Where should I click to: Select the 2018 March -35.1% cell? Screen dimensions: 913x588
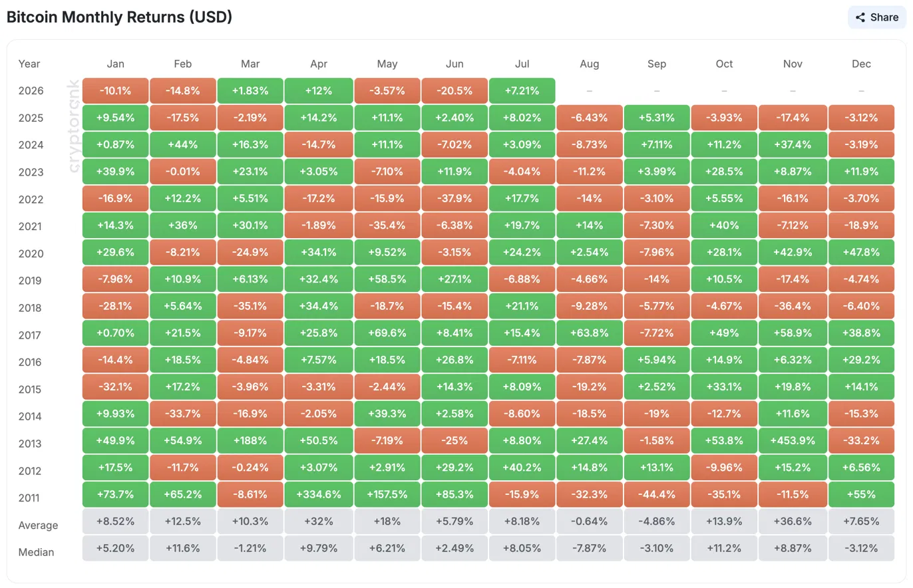tap(251, 307)
